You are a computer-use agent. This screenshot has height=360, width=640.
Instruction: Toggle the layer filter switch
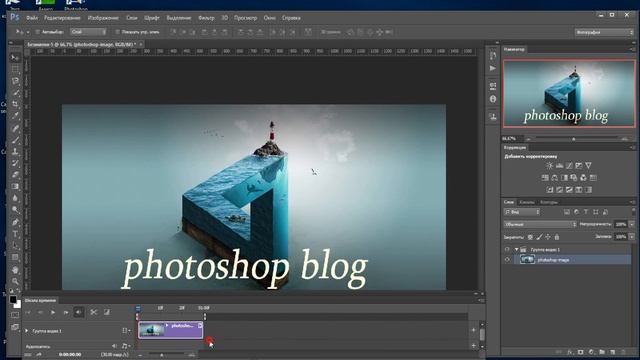pos(633,212)
